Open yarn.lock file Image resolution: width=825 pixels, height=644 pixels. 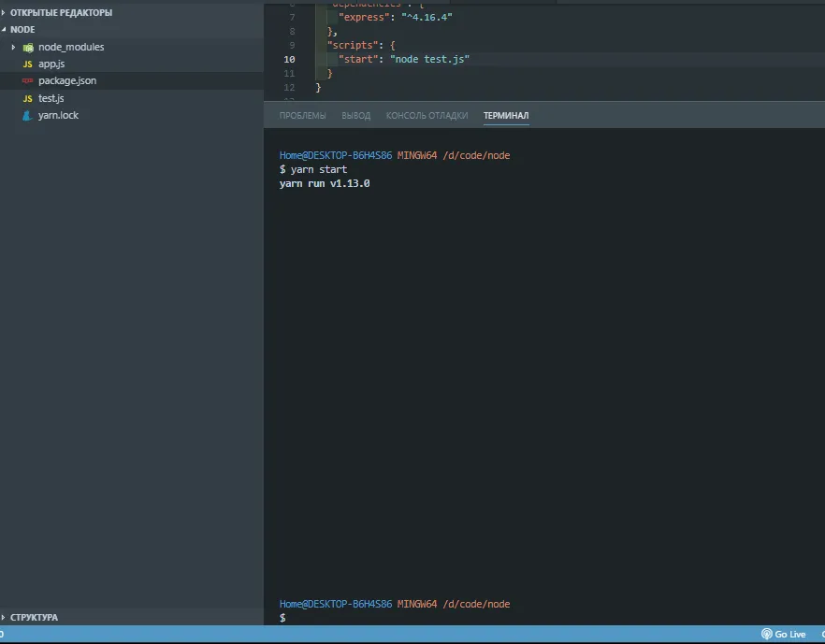coord(58,115)
